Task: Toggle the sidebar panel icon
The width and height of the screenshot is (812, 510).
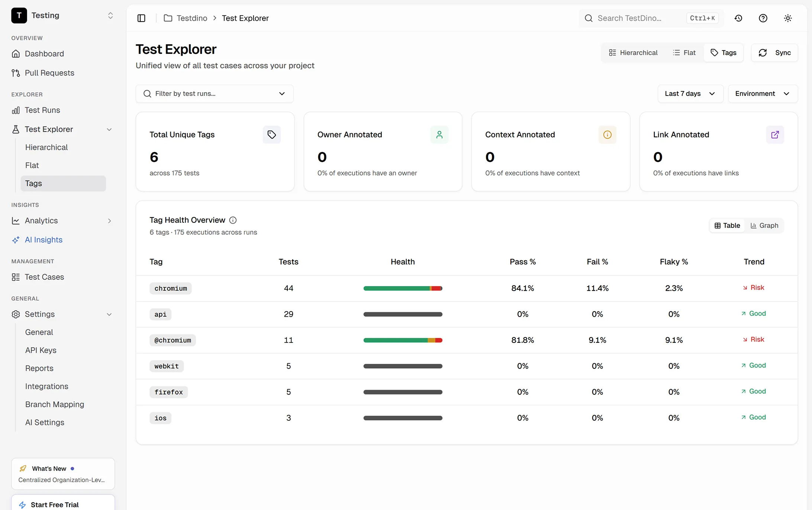Action: pyautogui.click(x=141, y=18)
